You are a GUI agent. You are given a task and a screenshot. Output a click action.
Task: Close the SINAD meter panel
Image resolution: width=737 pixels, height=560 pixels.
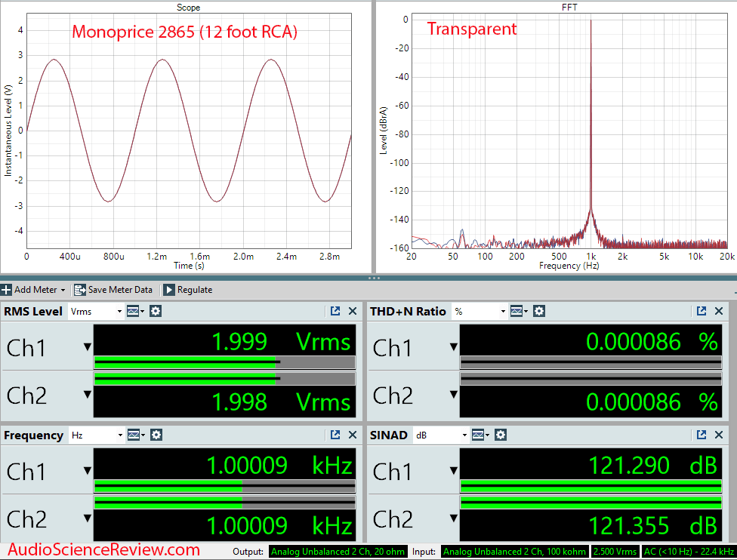pyautogui.click(x=719, y=435)
